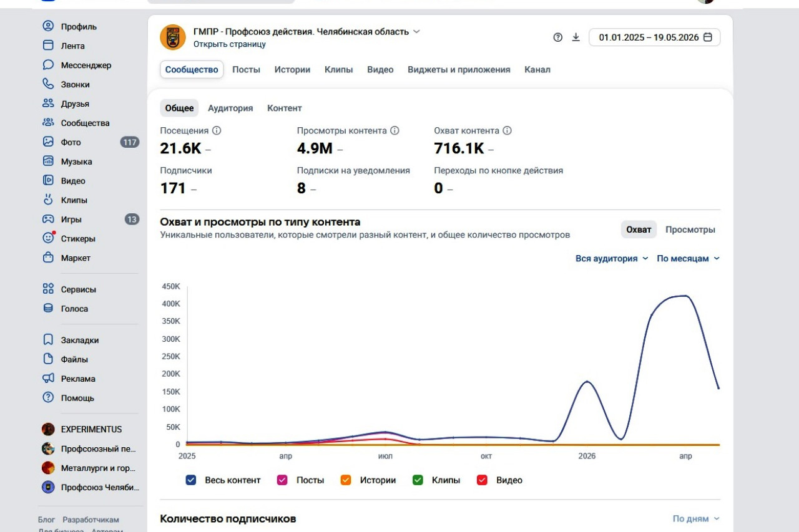This screenshot has height=532, width=799.
Task: Switch chart to Охват mode
Action: [x=639, y=230]
